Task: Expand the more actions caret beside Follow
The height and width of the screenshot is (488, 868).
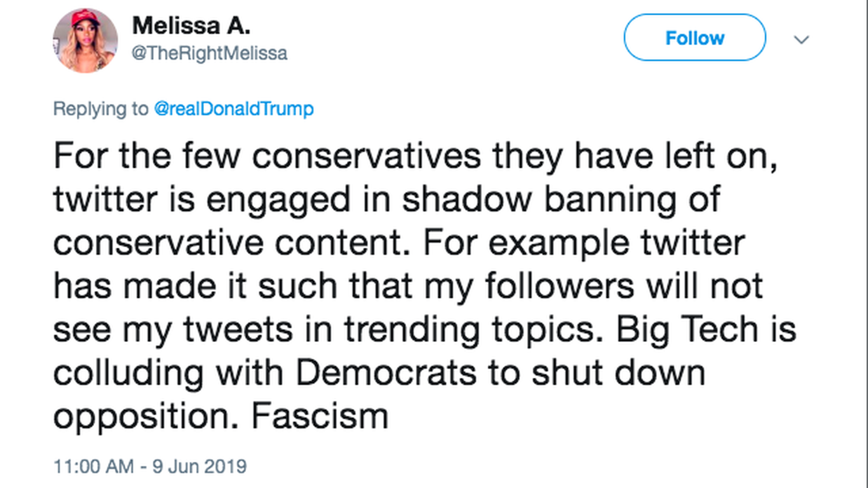Action: pyautogui.click(x=802, y=39)
